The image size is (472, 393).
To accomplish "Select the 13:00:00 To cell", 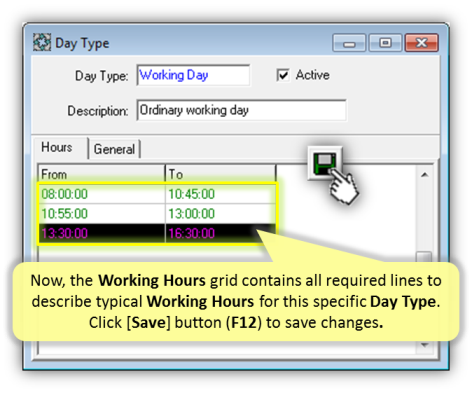I will click(x=220, y=214).
